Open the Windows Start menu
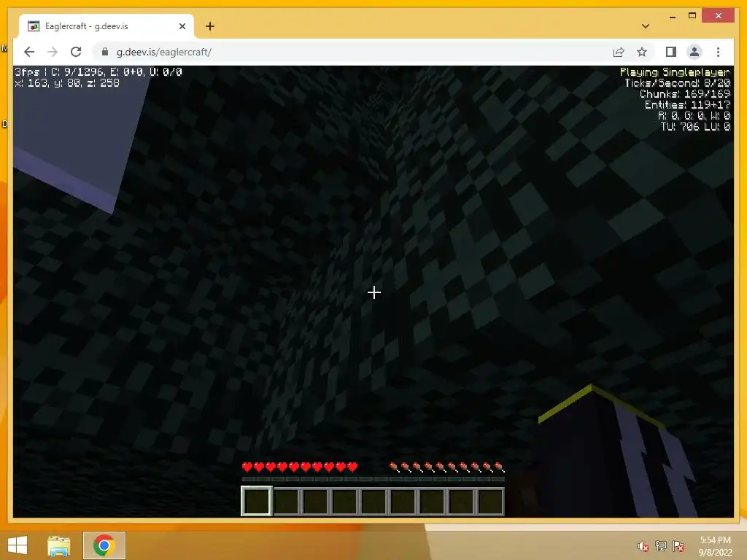Viewport: 747px width, 560px height. [18, 545]
